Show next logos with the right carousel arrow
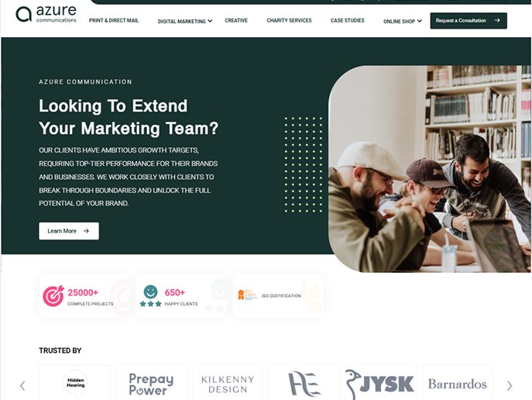The height and width of the screenshot is (400, 532). tap(510, 386)
